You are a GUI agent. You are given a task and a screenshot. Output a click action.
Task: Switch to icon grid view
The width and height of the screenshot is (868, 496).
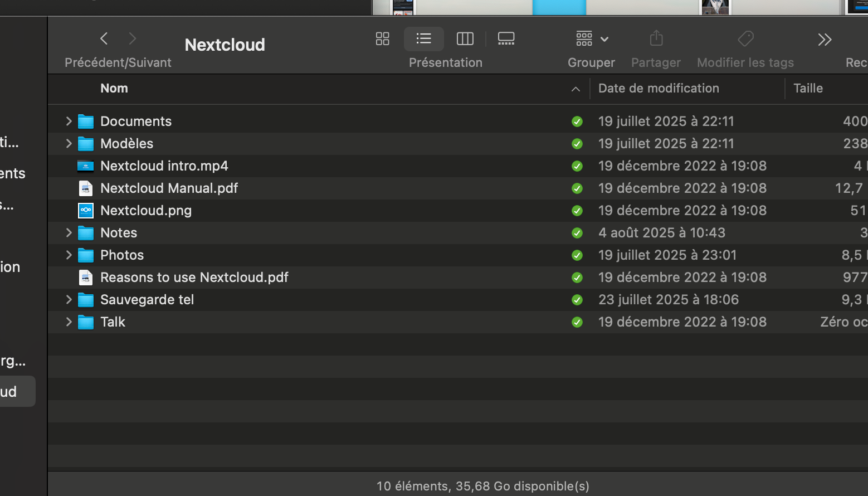(382, 38)
